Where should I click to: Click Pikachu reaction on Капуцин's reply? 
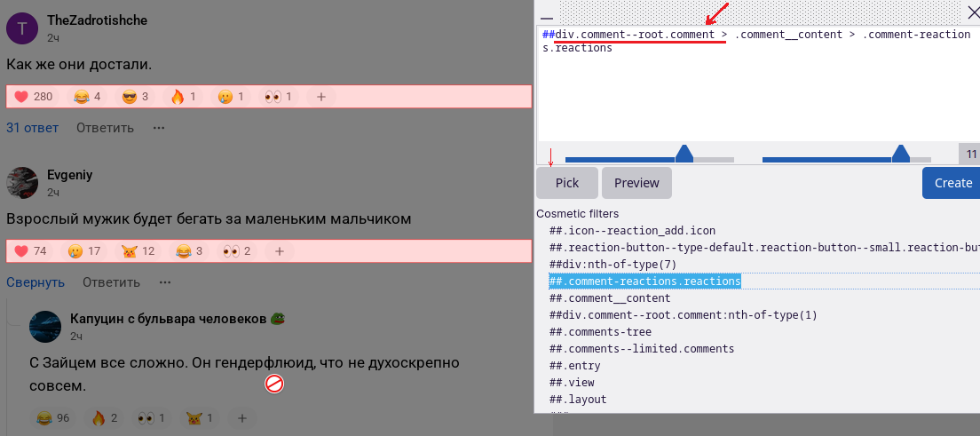pos(200,418)
